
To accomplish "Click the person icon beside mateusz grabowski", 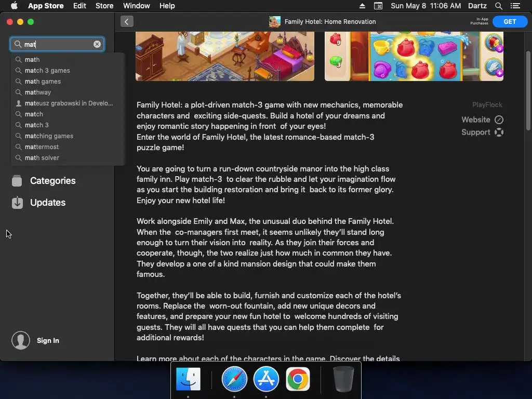I will pos(18,103).
